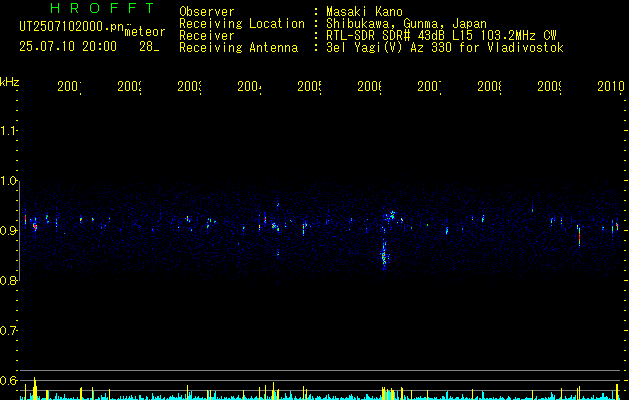
Task: Click the 2003 time axis marker
Action: pos(189,86)
